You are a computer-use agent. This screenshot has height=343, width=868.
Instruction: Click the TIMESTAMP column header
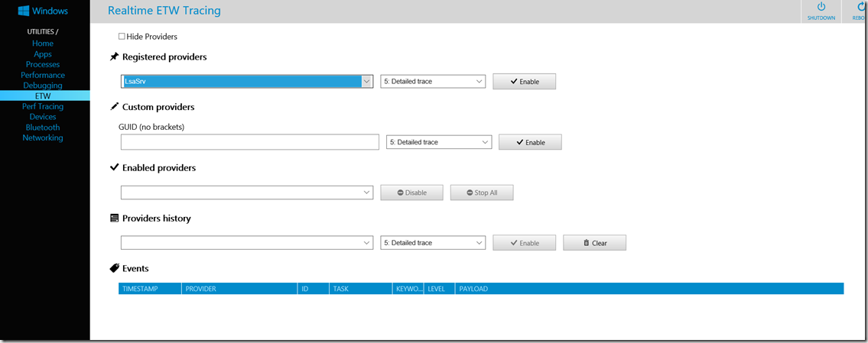(x=150, y=289)
